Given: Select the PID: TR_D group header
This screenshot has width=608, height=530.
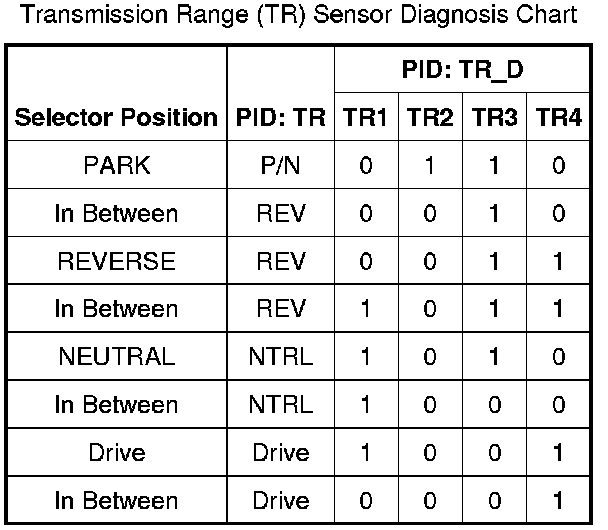Looking at the screenshot, I should (x=463, y=70).
